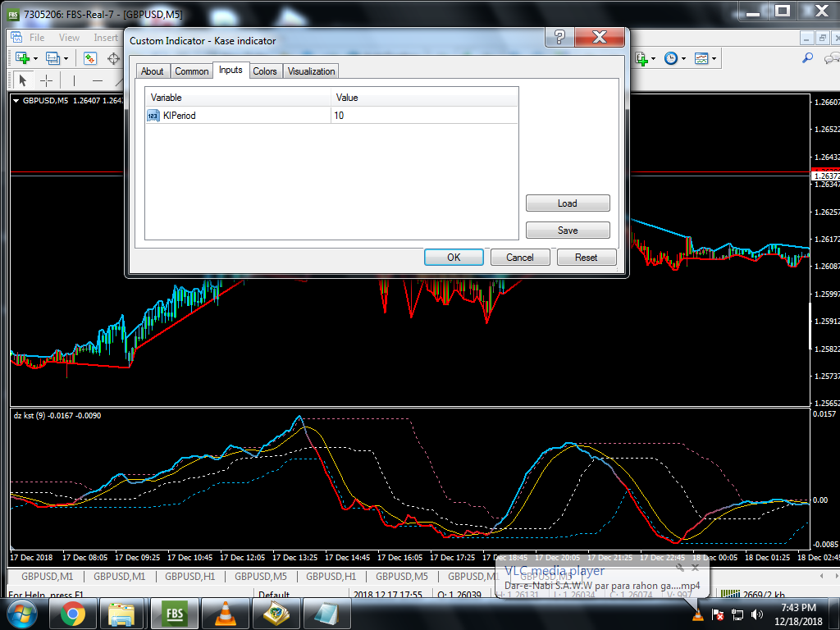Open Google Chrome from the taskbar
Screen dimensions: 840x630
(x=72, y=614)
